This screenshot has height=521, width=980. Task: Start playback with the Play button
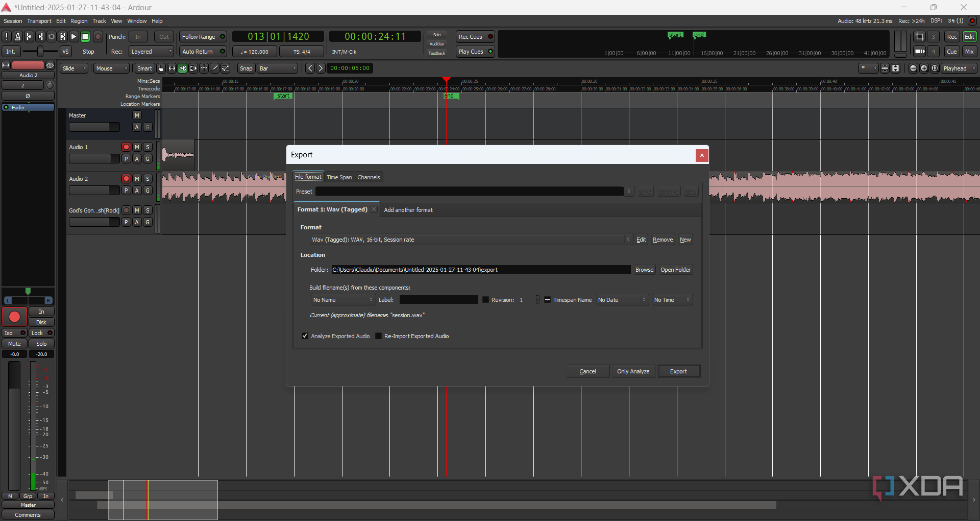pyautogui.click(x=74, y=37)
